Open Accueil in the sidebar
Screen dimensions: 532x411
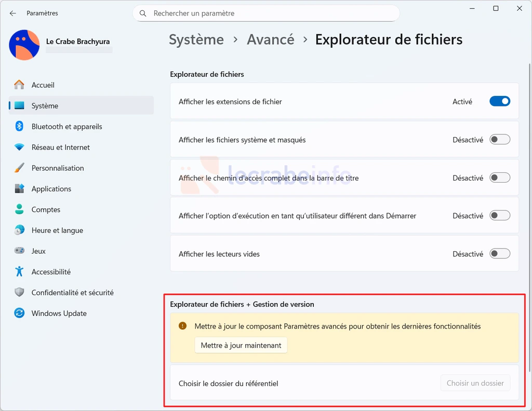[81, 85]
